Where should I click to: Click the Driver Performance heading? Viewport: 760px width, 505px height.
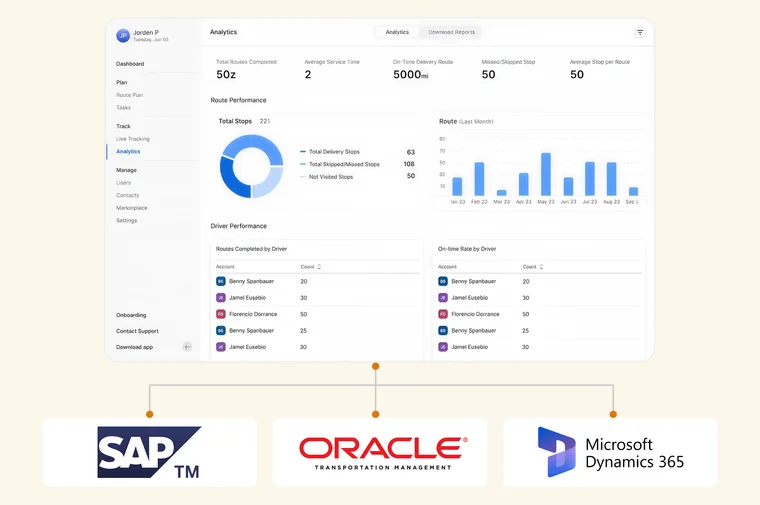coord(238,226)
